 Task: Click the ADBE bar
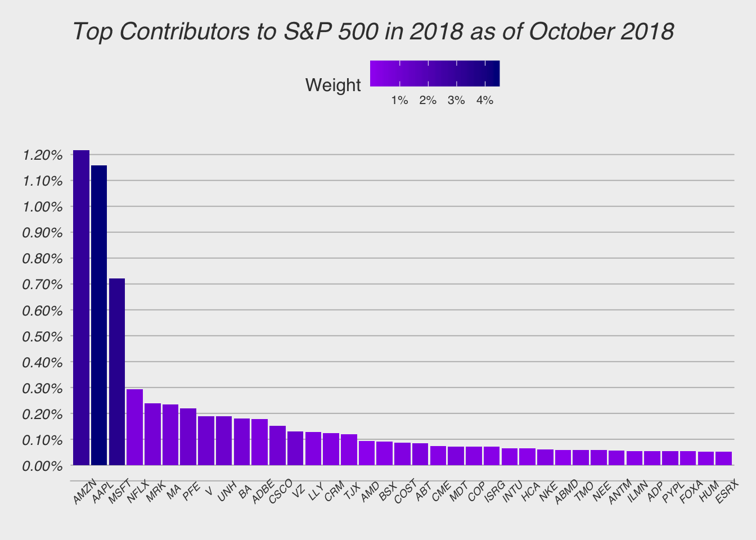point(259,442)
